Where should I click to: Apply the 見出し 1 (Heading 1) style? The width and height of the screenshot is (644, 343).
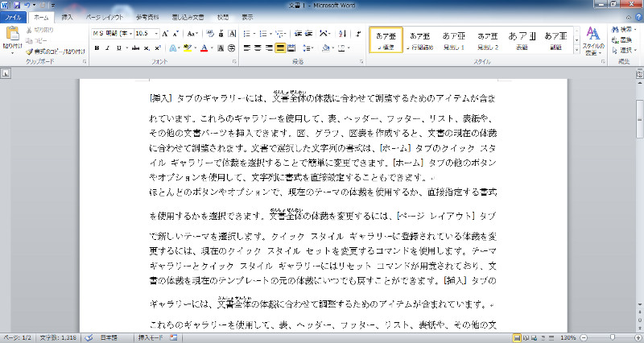tap(454, 40)
